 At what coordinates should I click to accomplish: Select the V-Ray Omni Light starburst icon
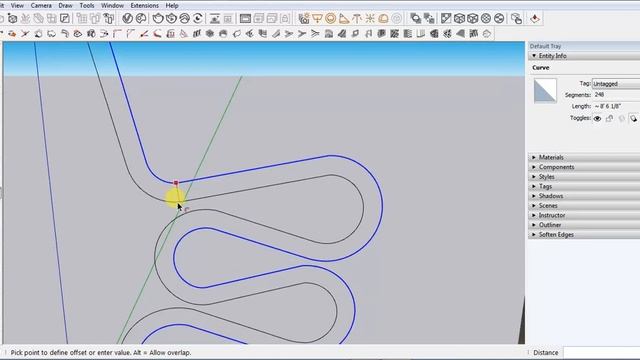pyautogui.click(x=370, y=18)
